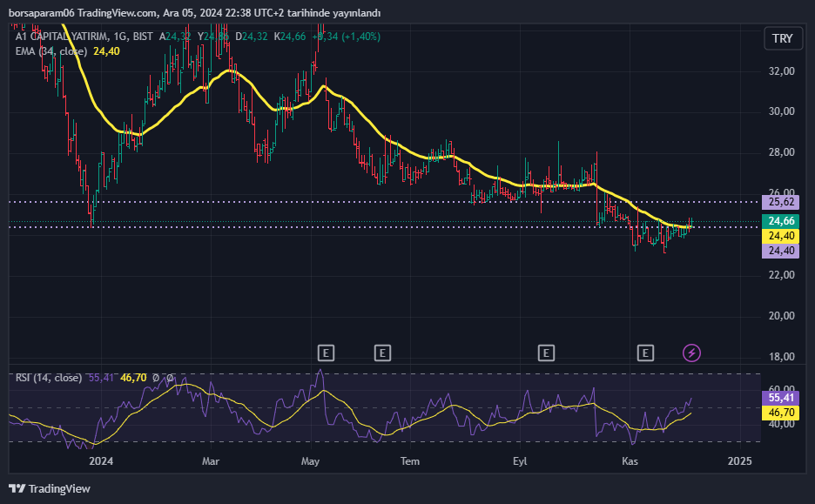Click the Mar label on time axis
The width and height of the screenshot is (815, 504).
[x=211, y=461]
